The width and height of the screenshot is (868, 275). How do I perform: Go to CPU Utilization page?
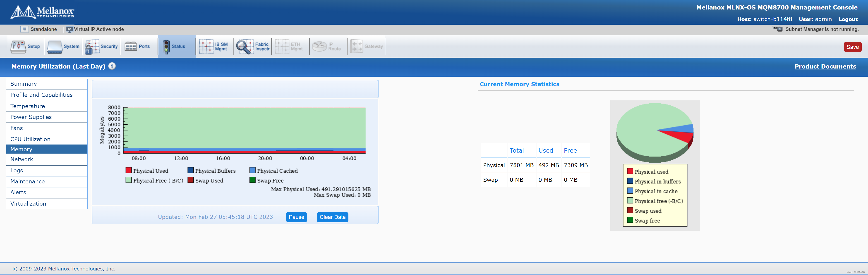pyautogui.click(x=30, y=139)
